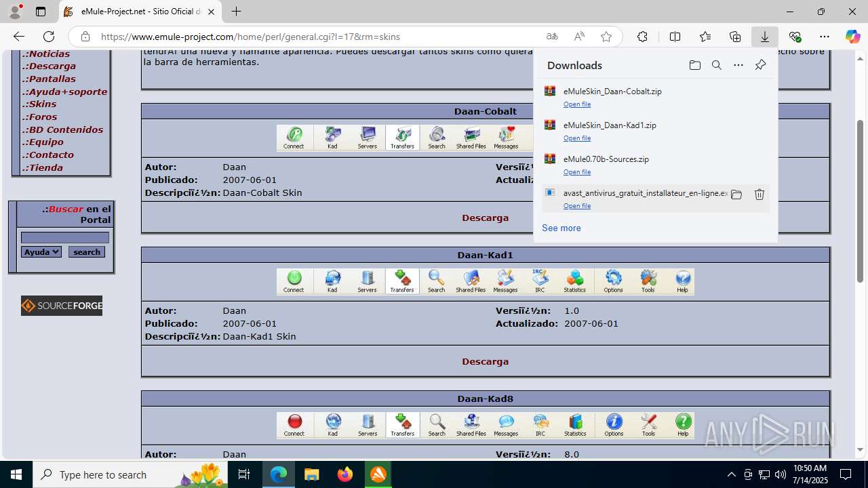The image size is (868, 488).
Task: Open Tienda sidebar link
Action: click(43, 167)
